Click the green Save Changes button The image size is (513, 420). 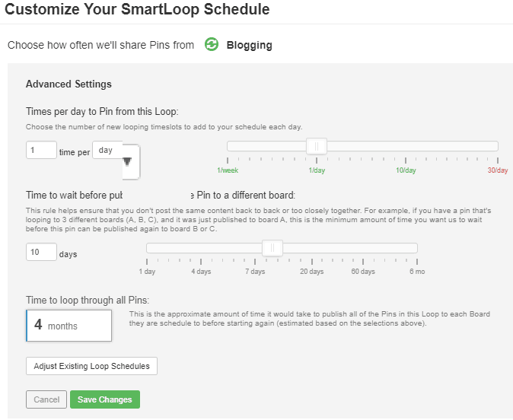[x=105, y=399]
